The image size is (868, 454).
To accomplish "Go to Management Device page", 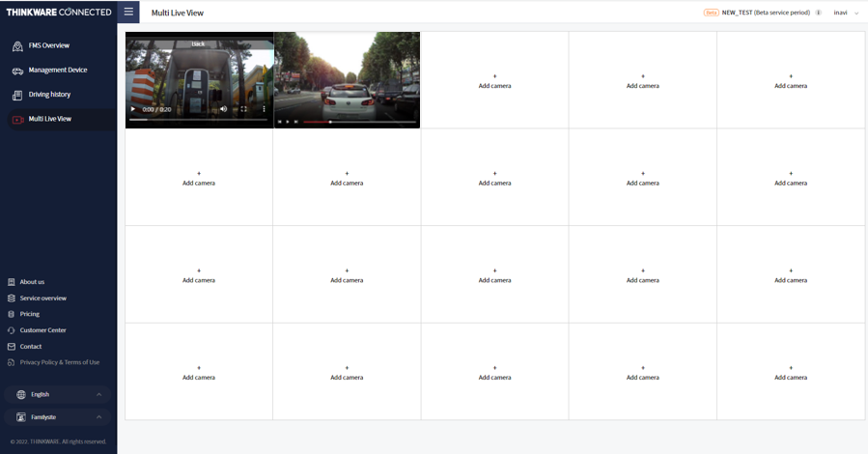I will [x=57, y=71].
